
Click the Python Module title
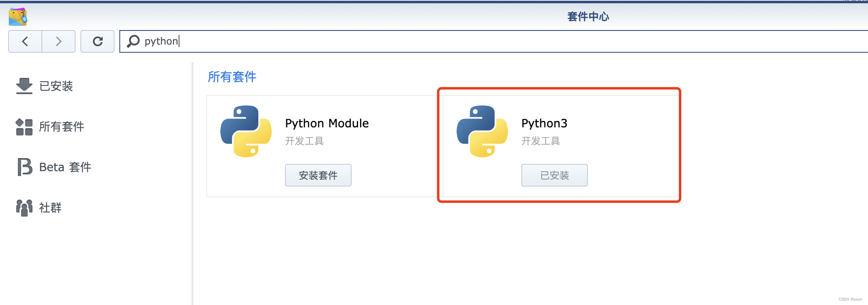[327, 123]
